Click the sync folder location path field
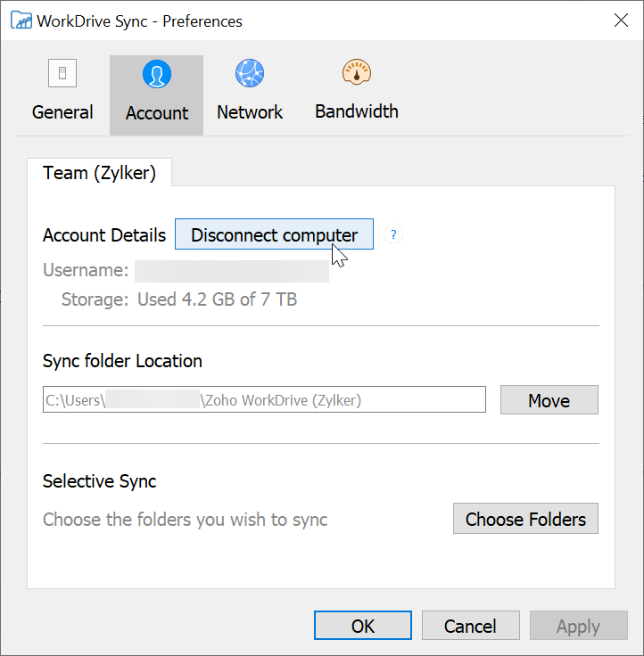Viewport: 644px width, 656px height. click(x=264, y=400)
